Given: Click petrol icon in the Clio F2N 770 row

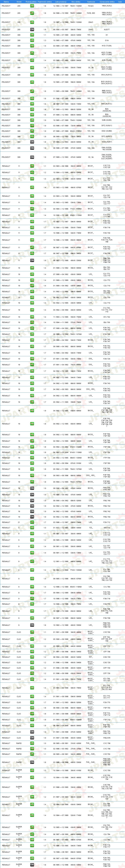Looking at the screenshot, I should (x=32, y=703).
